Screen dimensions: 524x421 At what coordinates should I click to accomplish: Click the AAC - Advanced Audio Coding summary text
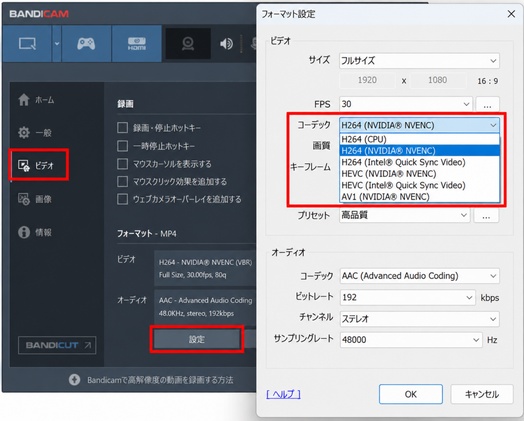pyautogui.click(x=206, y=300)
